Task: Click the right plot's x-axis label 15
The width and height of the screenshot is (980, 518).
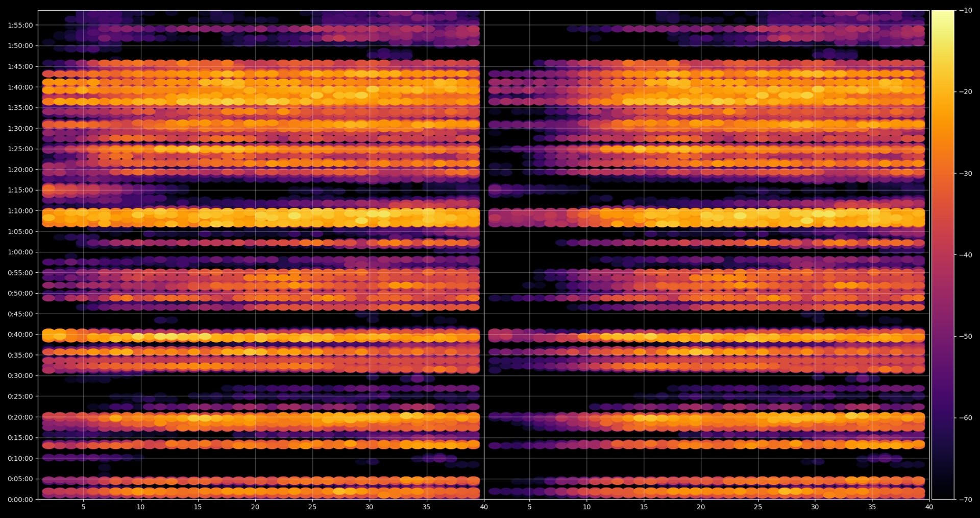Action: coord(644,507)
